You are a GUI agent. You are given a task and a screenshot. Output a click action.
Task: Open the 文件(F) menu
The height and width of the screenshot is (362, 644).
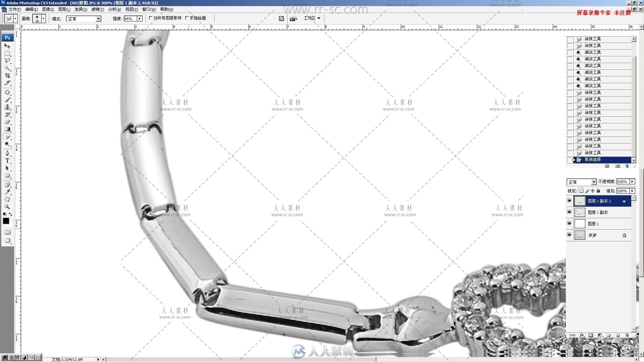tap(15, 9)
